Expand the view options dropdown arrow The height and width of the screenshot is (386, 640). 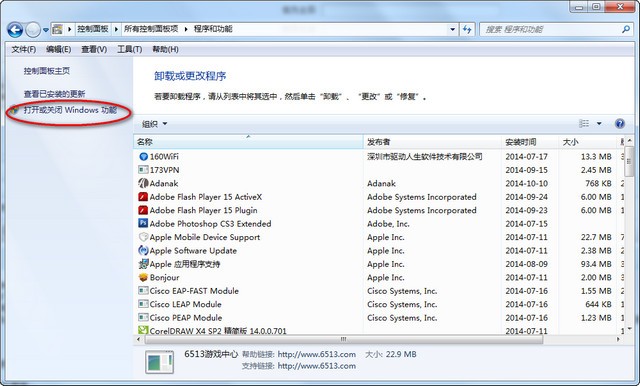tap(599, 123)
